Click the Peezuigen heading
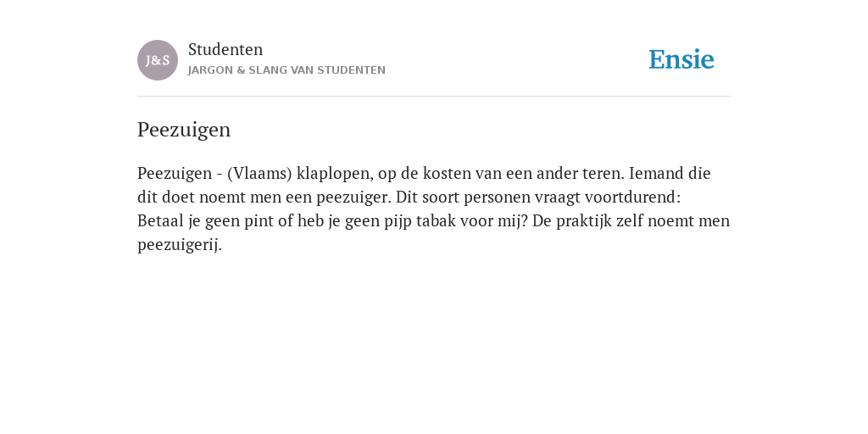Image resolution: width=868 pixels, height=434 pixels. coord(184,130)
